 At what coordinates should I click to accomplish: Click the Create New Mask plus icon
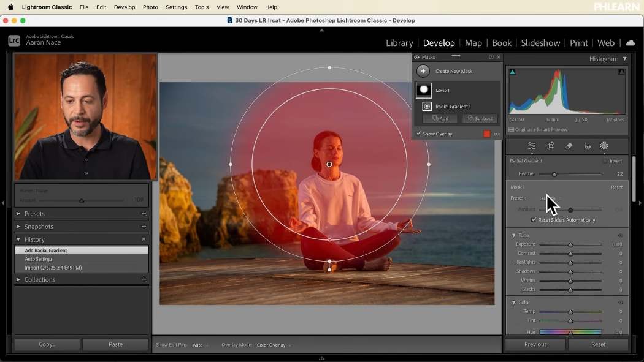[x=423, y=71]
